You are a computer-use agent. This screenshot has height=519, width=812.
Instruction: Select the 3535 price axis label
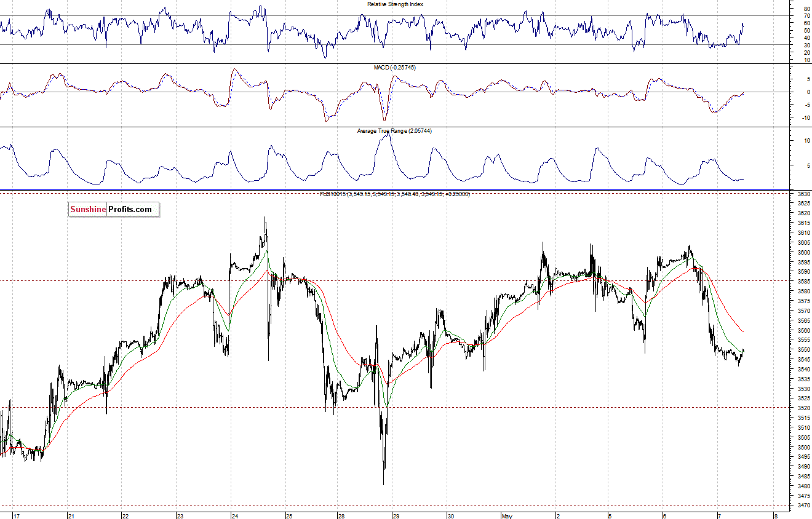coord(803,379)
